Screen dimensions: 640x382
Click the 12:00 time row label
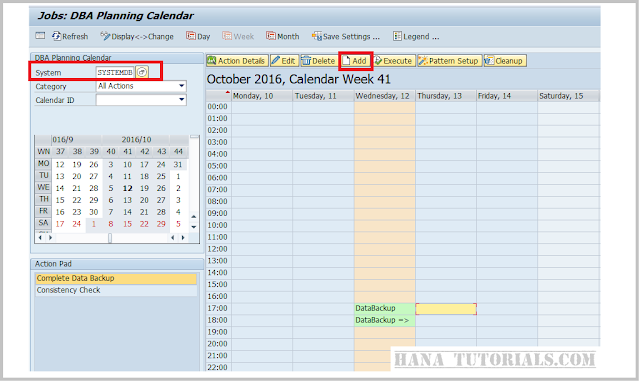[x=218, y=249]
